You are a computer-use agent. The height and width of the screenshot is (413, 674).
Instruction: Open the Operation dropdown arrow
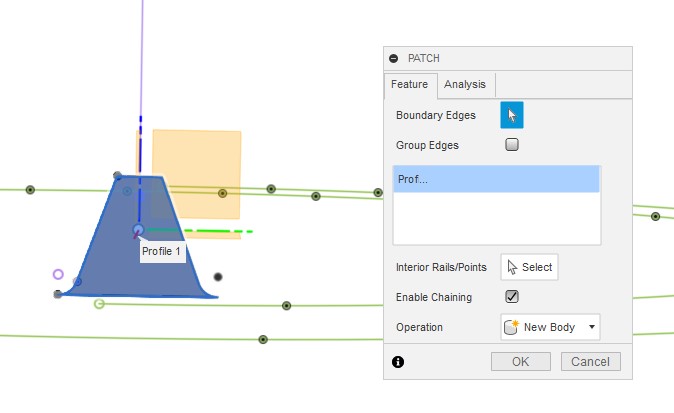tap(592, 327)
